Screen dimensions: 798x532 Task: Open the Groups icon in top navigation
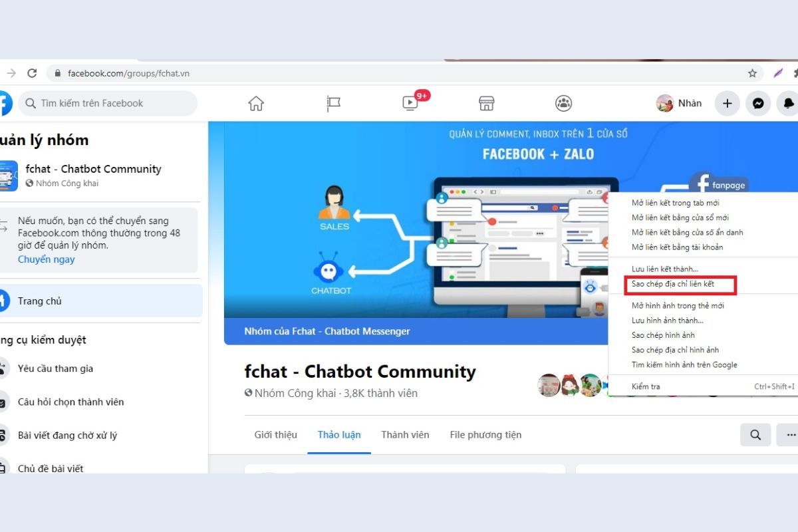pyautogui.click(x=564, y=103)
